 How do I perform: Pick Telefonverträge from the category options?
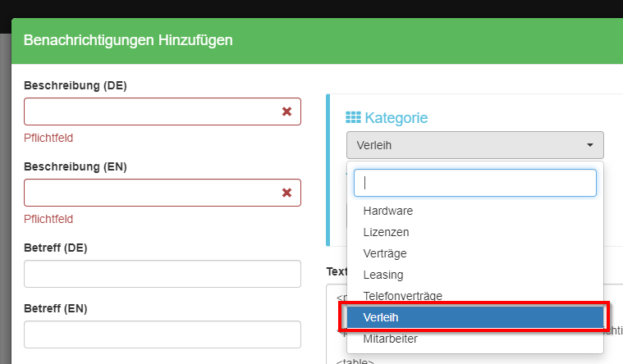[x=474, y=296]
